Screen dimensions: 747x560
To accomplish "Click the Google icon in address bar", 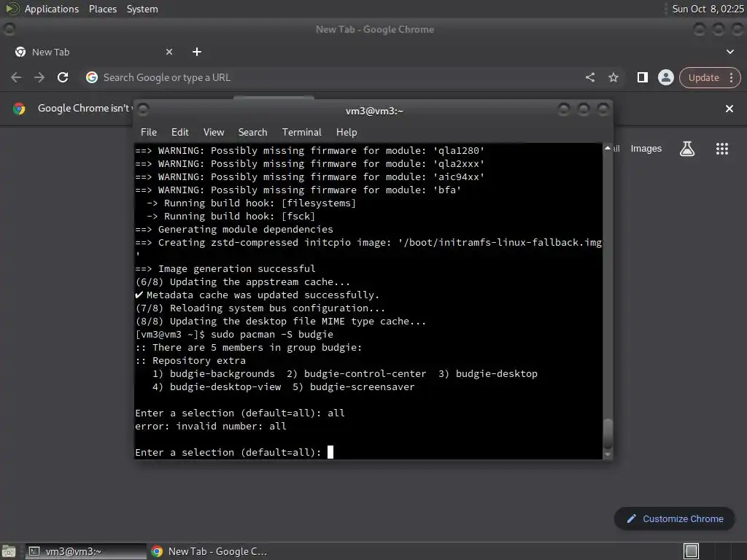I will click(x=92, y=77).
